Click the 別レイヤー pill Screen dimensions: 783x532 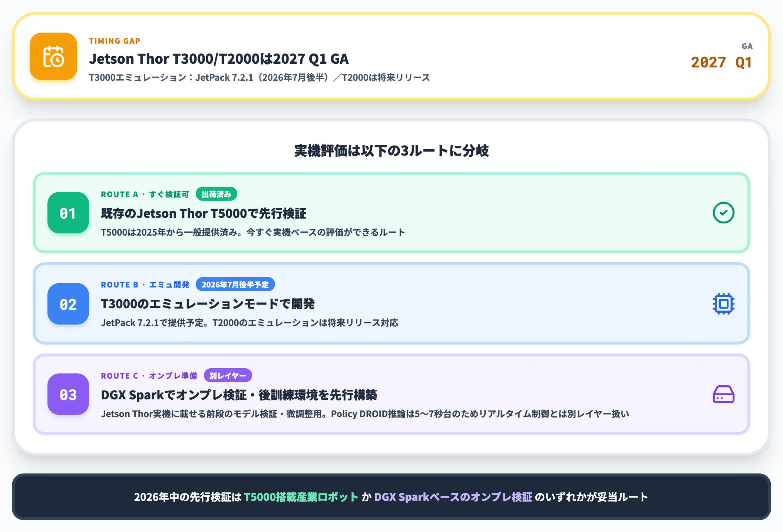click(228, 376)
